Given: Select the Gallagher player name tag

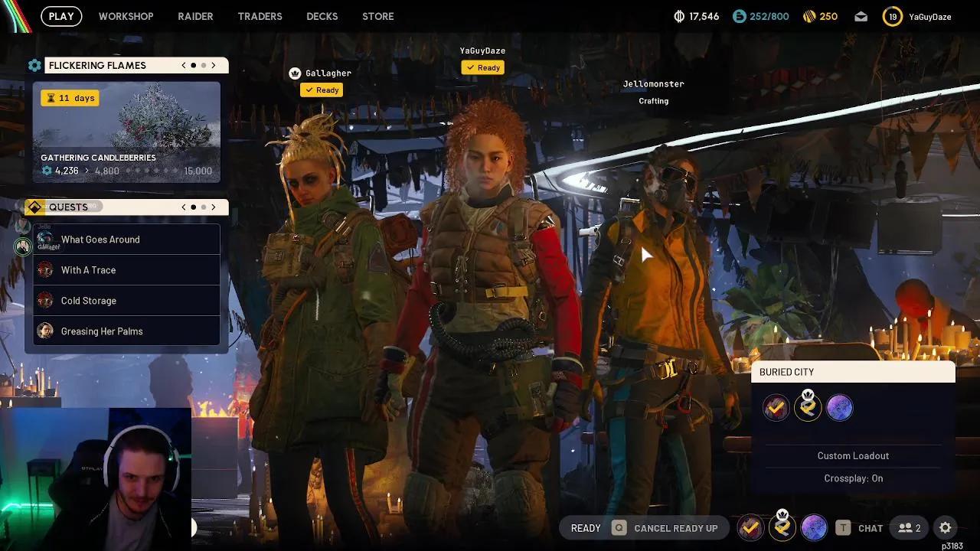Looking at the screenshot, I should point(328,73).
